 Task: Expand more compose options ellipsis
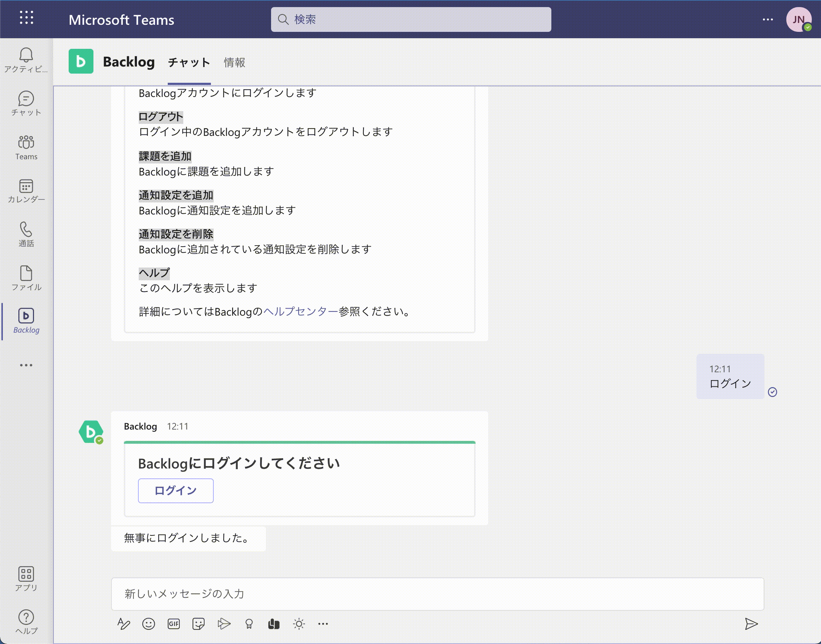pyautogui.click(x=323, y=624)
